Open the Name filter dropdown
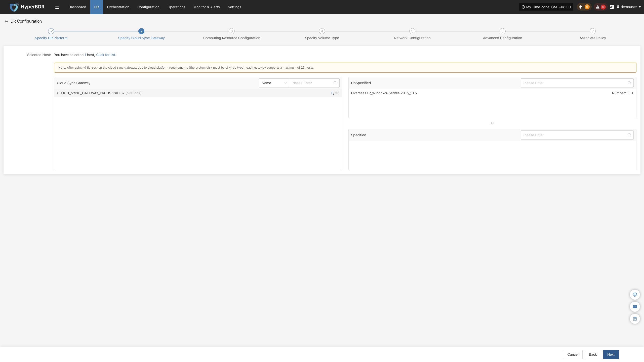Viewport: 644px width, 362px height. point(274,83)
